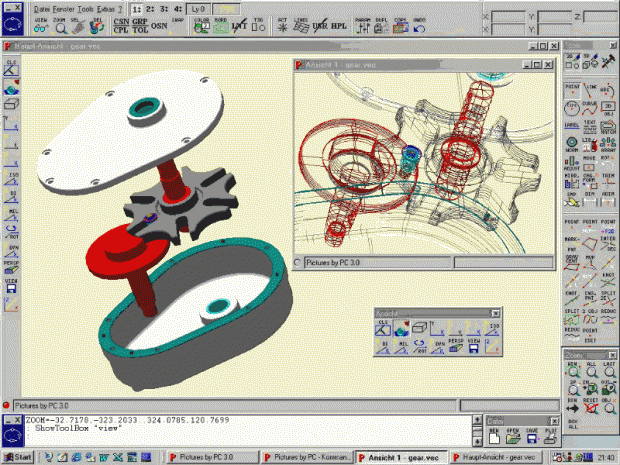Image resolution: width=620 pixels, height=465 pixels.
Task: Click the DIM dimension tool
Action: pos(590,200)
